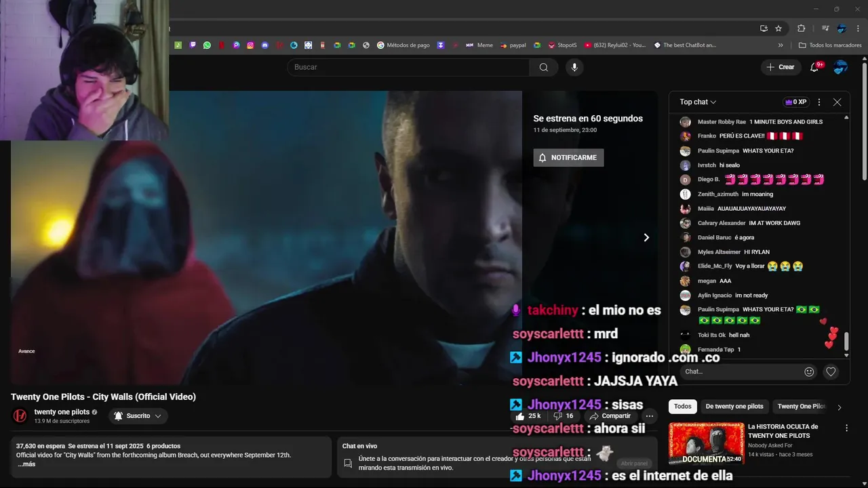
Task: Open Todos los marcadores folder
Action: [x=830, y=45]
